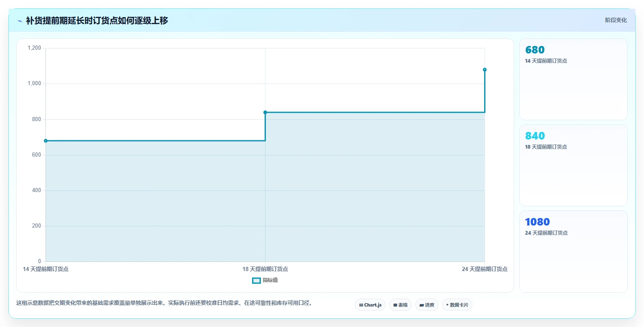The height and width of the screenshot is (327, 644).
Task: Select the 数据卡片 tag
Action: click(x=457, y=305)
